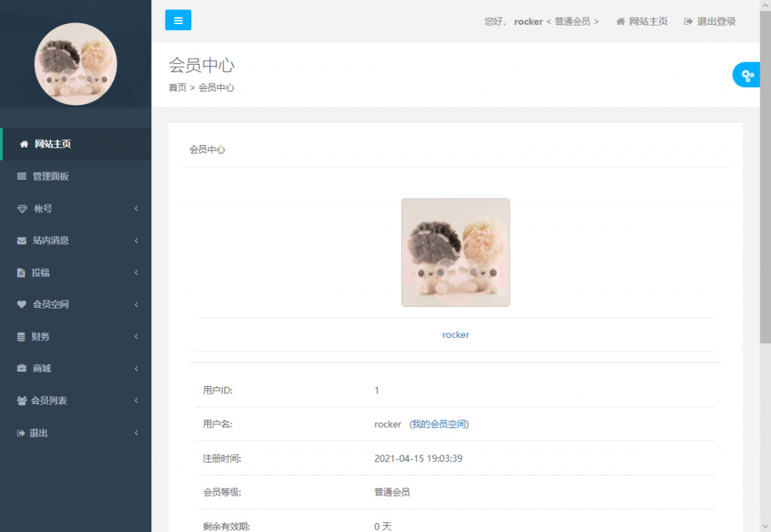Click the blue rocker username link
The width and height of the screenshot is (771, 532).
pos(456,335)
